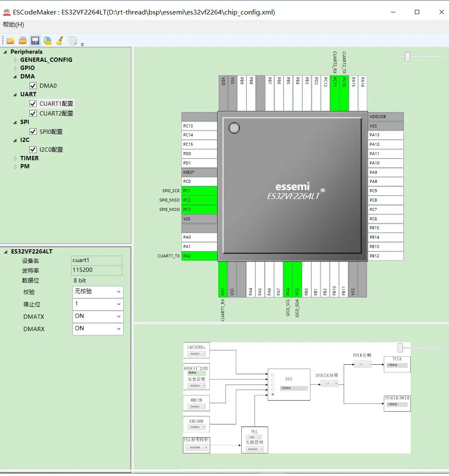Click pin PC3 labeled SPI0_MOSI

(199, 210)
